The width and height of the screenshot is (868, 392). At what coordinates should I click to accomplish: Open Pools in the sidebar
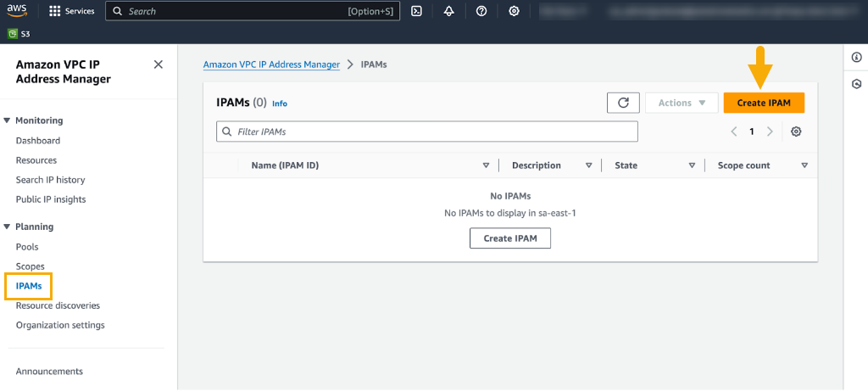coord(27,247)
